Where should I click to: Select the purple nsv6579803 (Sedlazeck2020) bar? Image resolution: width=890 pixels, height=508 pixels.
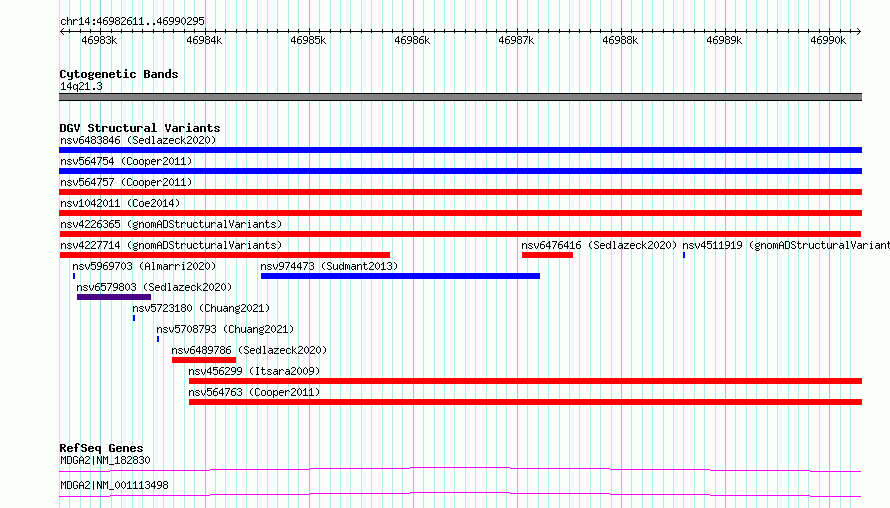pos(114,297)
